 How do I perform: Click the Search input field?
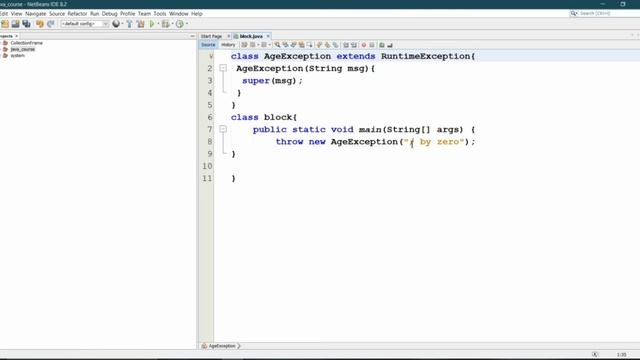pos(608,13)
